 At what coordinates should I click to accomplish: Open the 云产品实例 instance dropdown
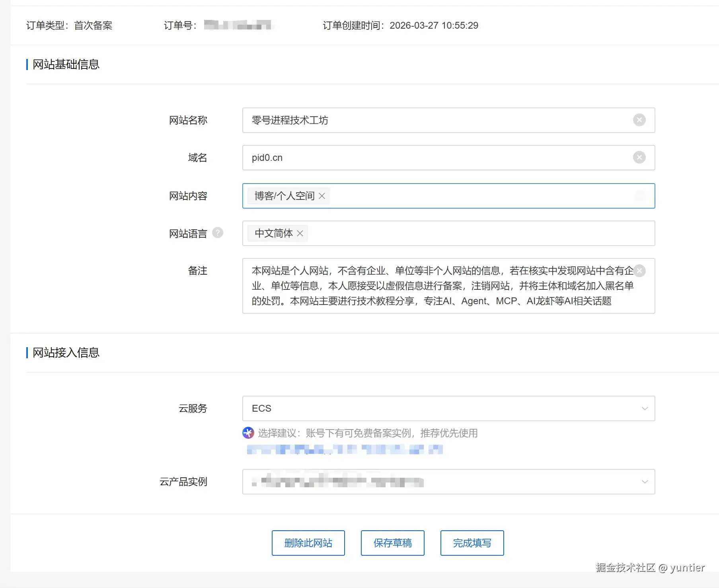[645, 482]
